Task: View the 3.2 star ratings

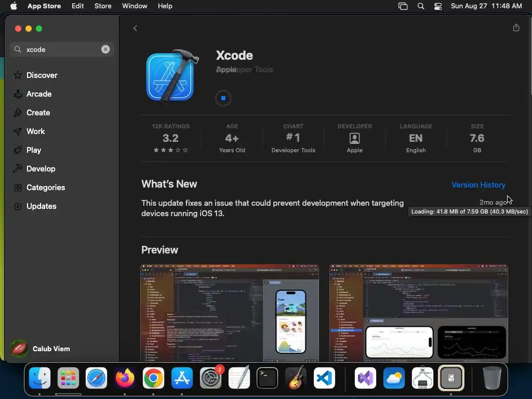Action: pyautogui.click(x=170, y=138)
